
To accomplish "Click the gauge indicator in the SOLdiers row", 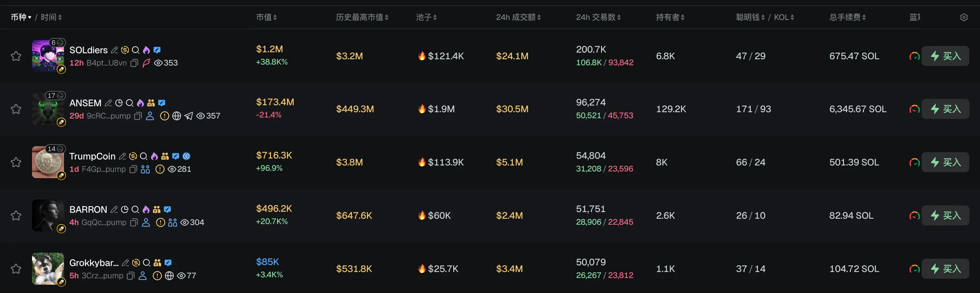I will point(914,56).
